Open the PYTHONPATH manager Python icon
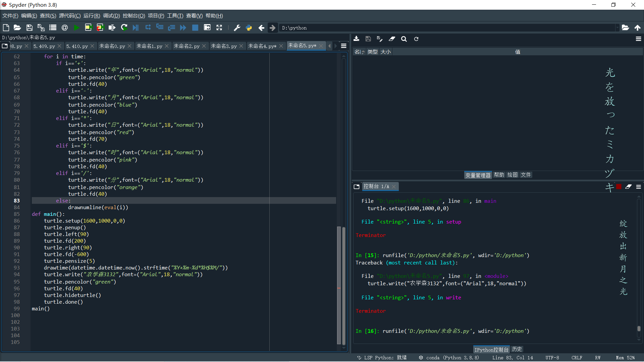The height and width of the screenshot is (362, 644). [x=249, y=28]
